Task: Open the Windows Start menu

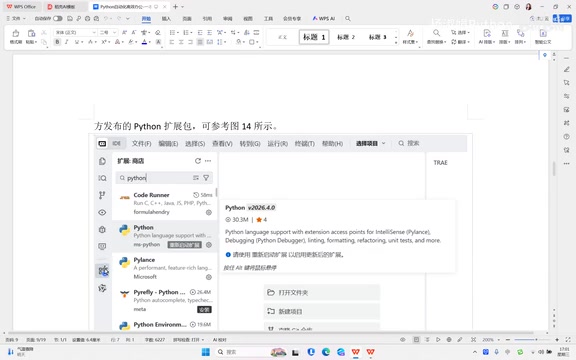Action: coord(206,352)
